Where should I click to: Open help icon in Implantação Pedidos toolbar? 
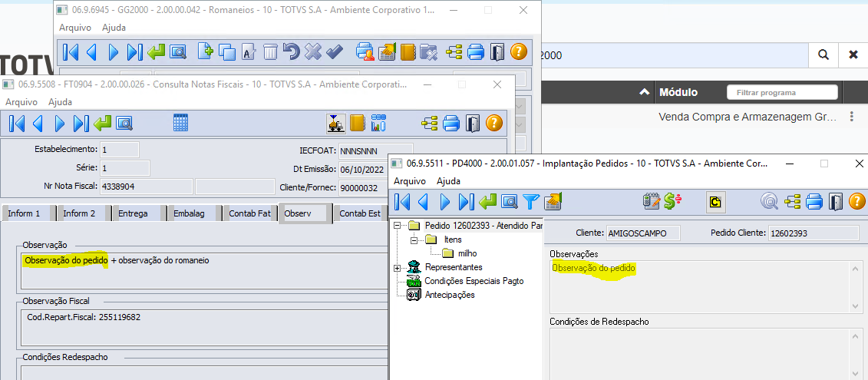tap(857, 201)
